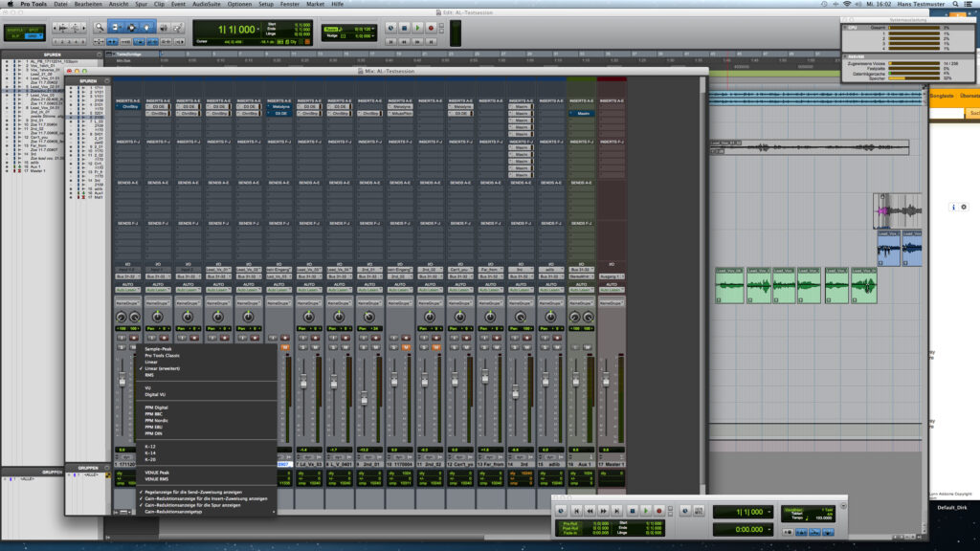This screenshot has height=551, width=980.
Task: Open the Gain-Reduktionsanzeigetyp submenu
Action: pyautogui.click(x=207, y=512)
